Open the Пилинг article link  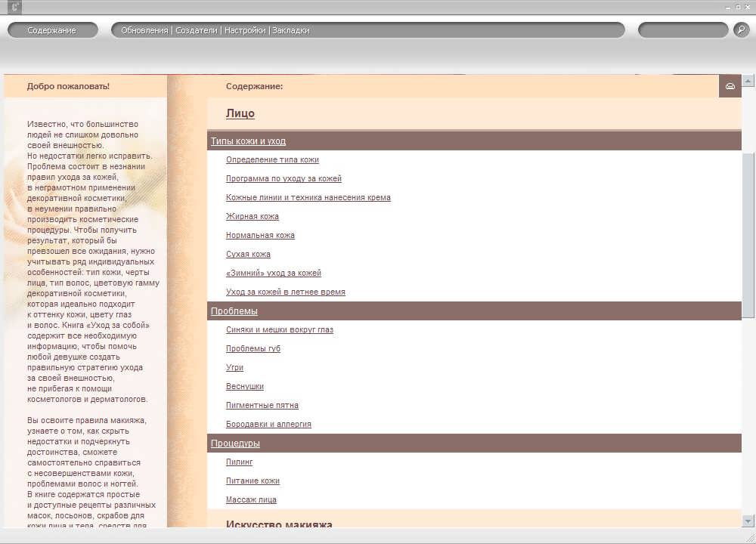click(x=239, y=462)
